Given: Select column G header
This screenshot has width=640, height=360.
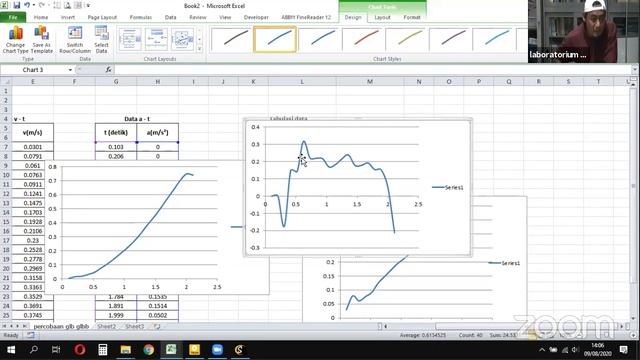Looking at the screenshot, I should click(x=116, y=82).
